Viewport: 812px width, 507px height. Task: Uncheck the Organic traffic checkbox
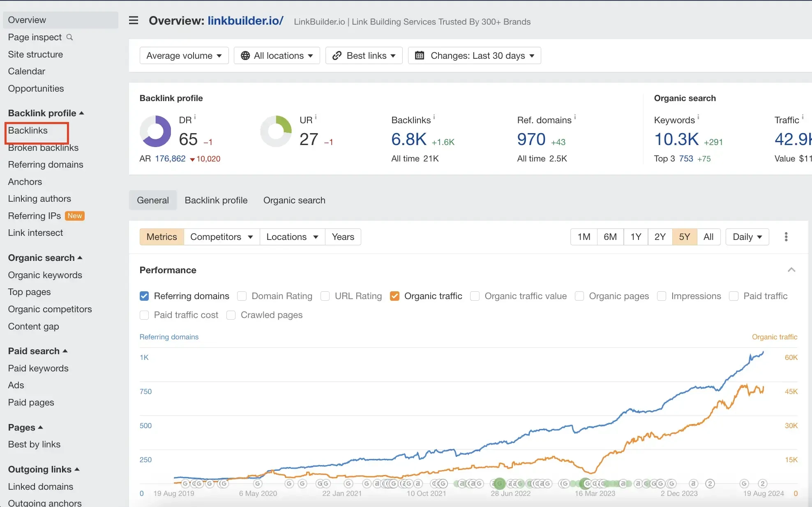click(394, 296)
